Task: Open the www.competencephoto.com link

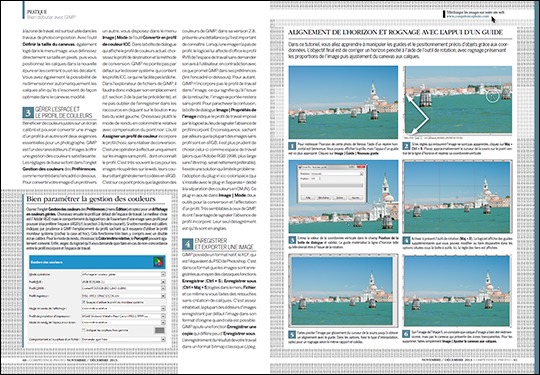Action: click(468, 16)
